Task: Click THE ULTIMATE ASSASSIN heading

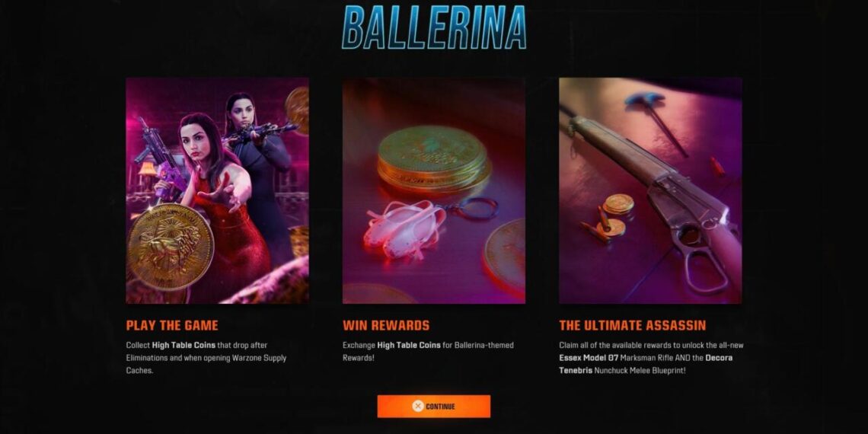Action: point(633,326)
